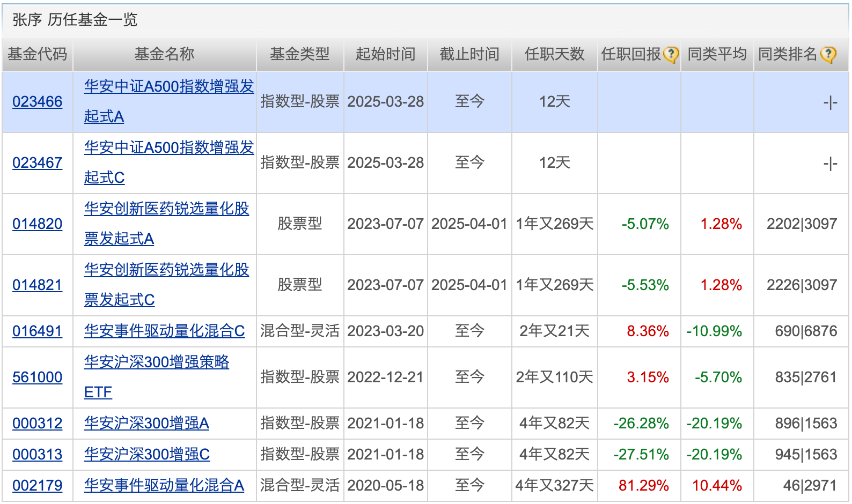
Task: Click the 起始时间 column header
Action: coord(386,54)
